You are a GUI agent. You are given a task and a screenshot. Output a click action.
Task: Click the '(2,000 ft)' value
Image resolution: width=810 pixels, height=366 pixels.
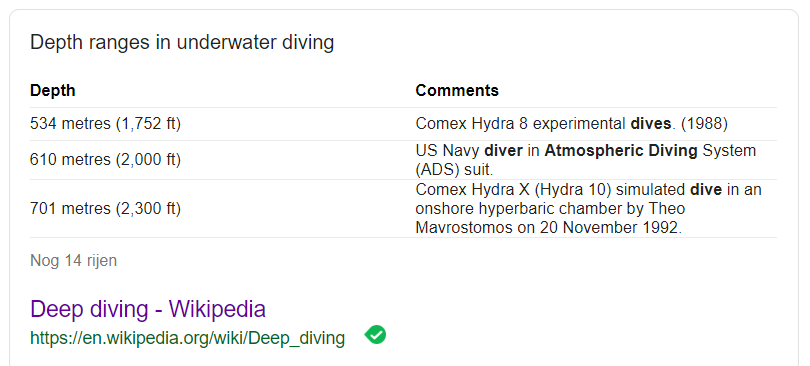point(148,160)
